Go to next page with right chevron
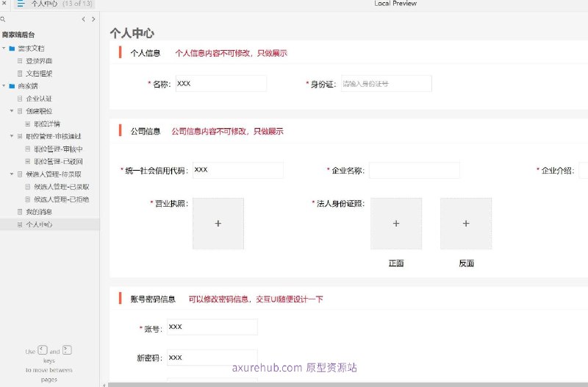Screen dimensions: 588x387 (93, 19)
